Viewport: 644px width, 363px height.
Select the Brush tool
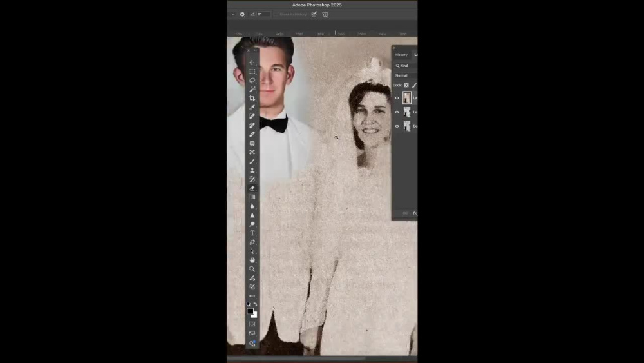point(252,161)
